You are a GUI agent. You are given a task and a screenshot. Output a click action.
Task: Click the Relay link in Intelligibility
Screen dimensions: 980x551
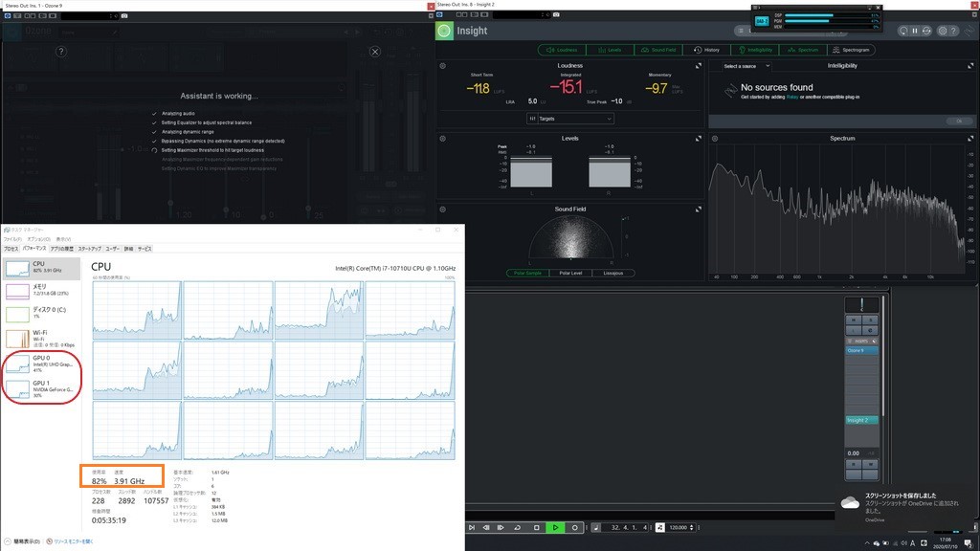[x=792, y=97]
